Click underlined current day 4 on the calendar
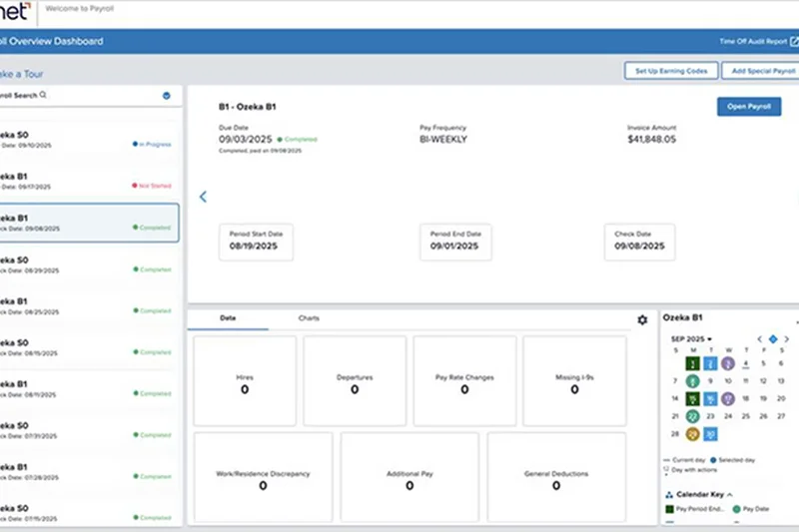Image resolution: width=799 pixels, height=532 pixels. click(x=745, y=363)
